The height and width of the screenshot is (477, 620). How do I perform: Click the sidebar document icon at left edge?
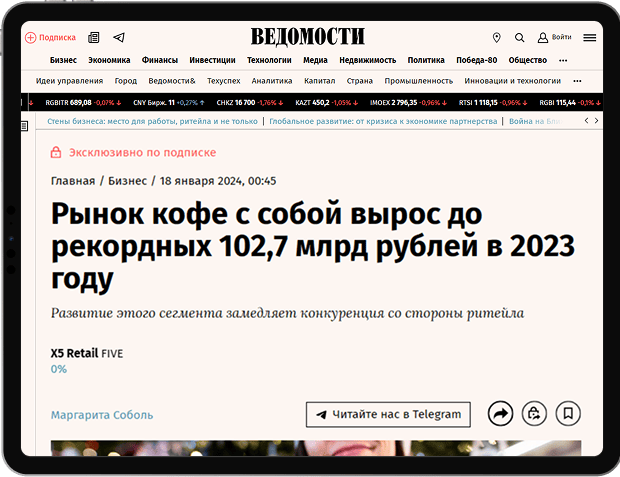[24, 126]
